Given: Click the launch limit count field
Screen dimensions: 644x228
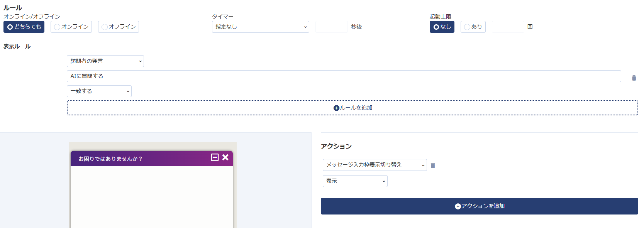Looking at the screenshot, I should tap(507, 27).
